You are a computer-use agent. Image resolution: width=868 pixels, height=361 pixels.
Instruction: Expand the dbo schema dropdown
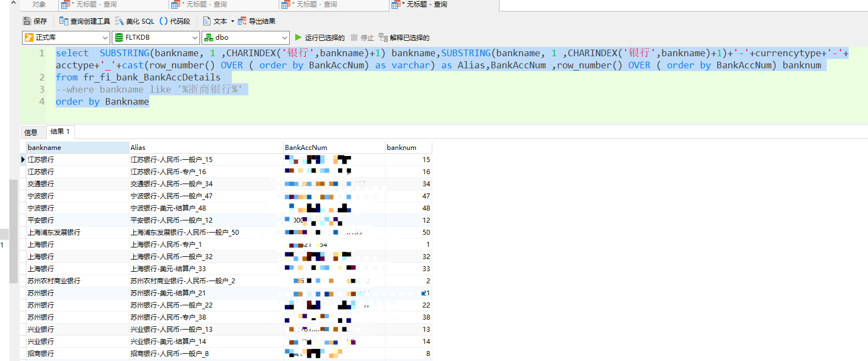(284, 37)
